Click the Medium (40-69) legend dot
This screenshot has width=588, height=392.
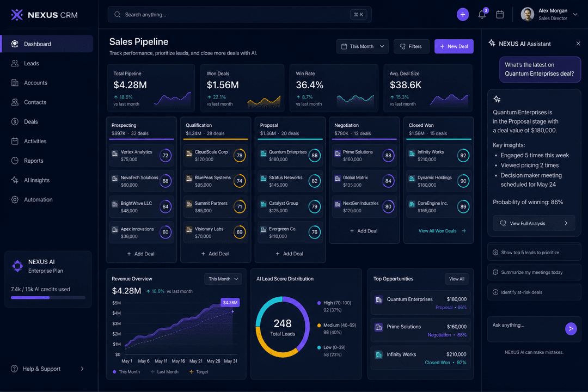(x=319, y=325)
